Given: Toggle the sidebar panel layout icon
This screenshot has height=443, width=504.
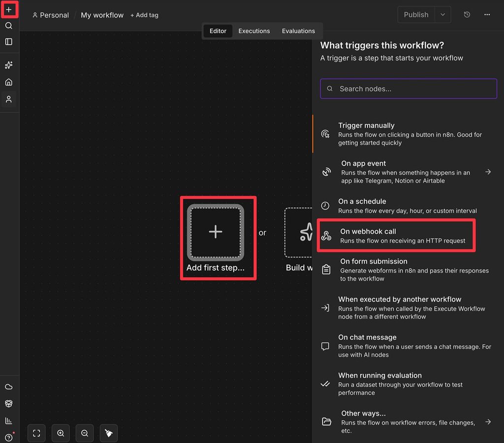Looking at the screenshot, I should click(9, 41).
